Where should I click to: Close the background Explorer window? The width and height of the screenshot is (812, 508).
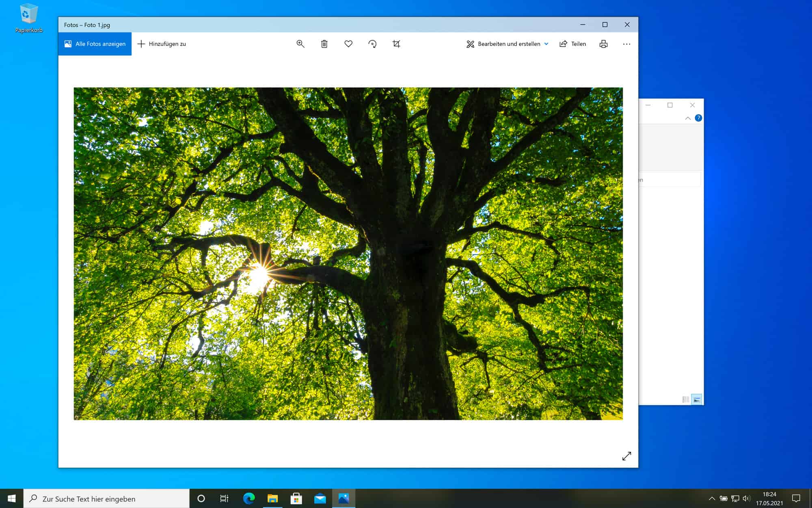point(693,105)
